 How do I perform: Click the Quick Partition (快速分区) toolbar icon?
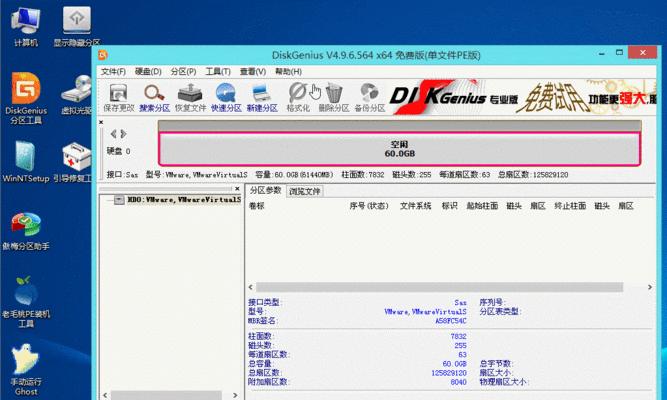click(x=226, y=98)
